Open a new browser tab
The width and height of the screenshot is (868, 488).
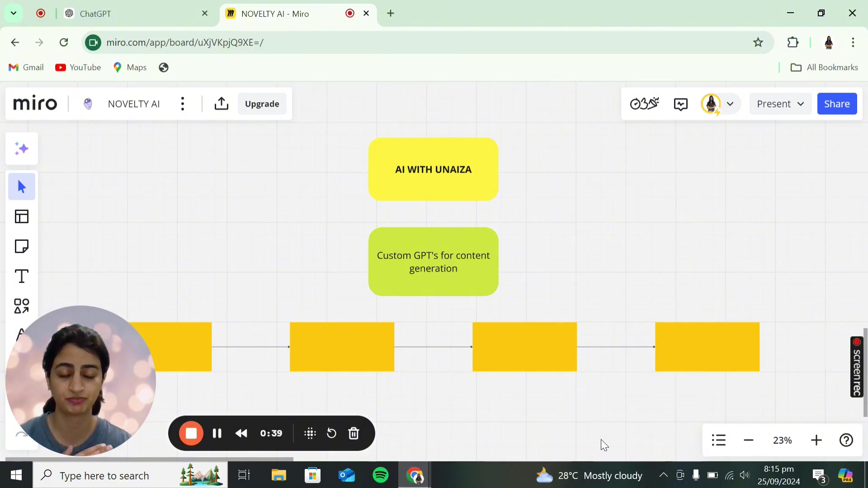[391, 14]
